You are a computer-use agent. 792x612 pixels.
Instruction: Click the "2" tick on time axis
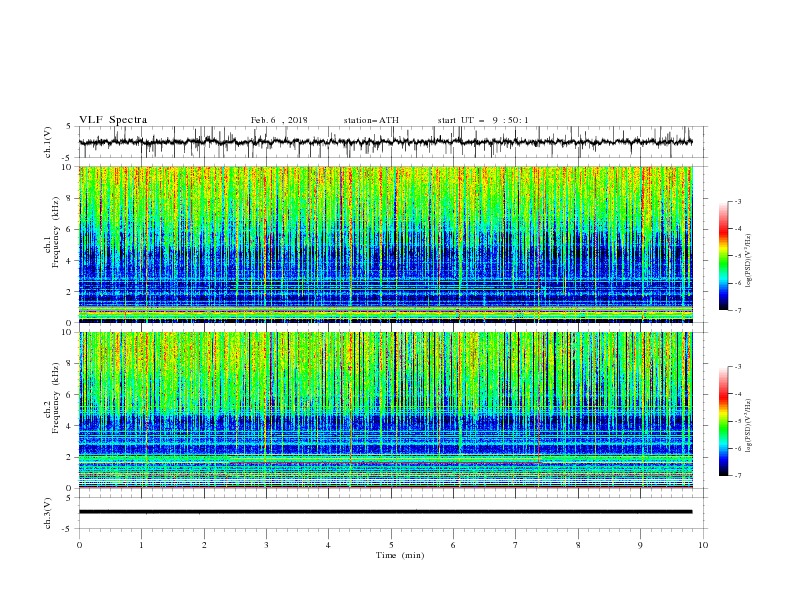(x=204, y=545)
